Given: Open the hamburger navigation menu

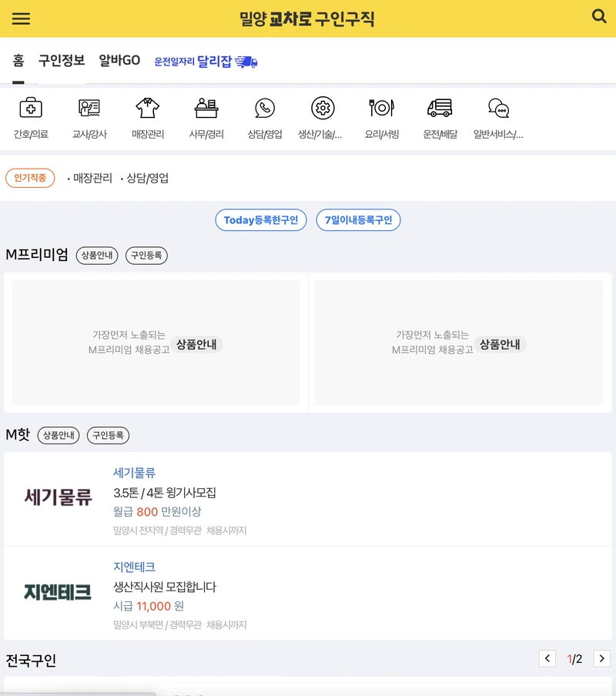Looking at the screenshot, I should (21, 18).
